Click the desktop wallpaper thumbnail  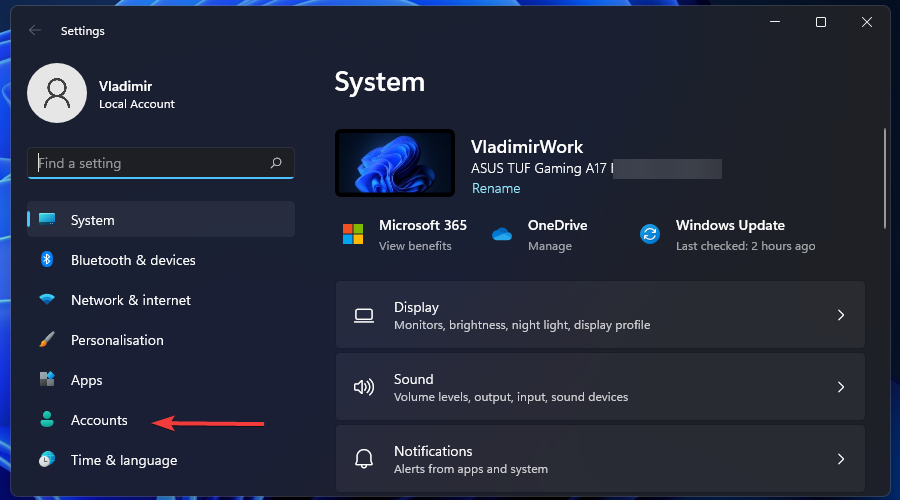(x=395, y=163)
